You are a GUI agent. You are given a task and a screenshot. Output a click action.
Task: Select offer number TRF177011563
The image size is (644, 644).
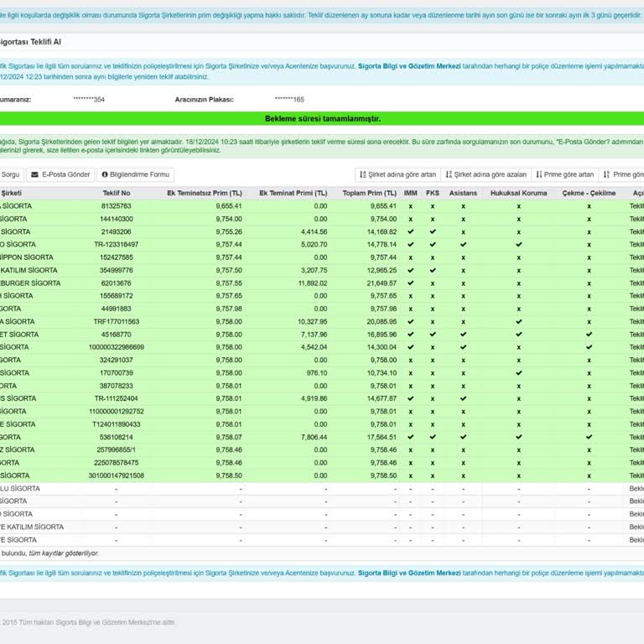tap(117, 322)
